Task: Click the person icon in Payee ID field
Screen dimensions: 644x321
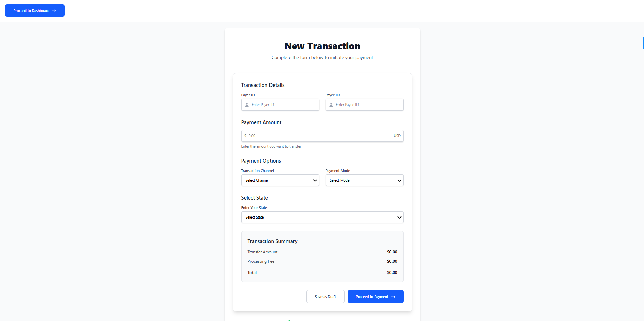Action: (x=331, y=105)
